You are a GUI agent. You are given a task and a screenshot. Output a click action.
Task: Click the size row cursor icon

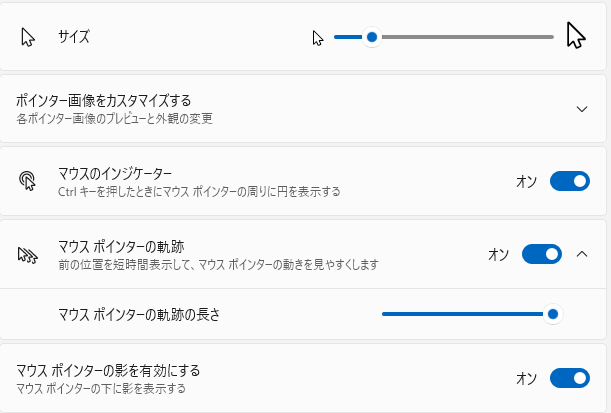click(x=28, y=38)
